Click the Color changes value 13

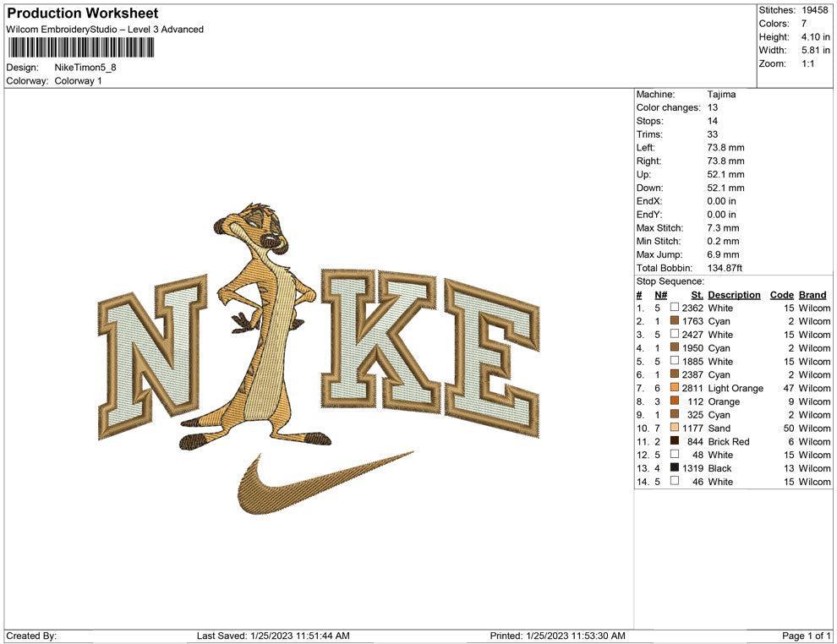[x=713, y=108]
